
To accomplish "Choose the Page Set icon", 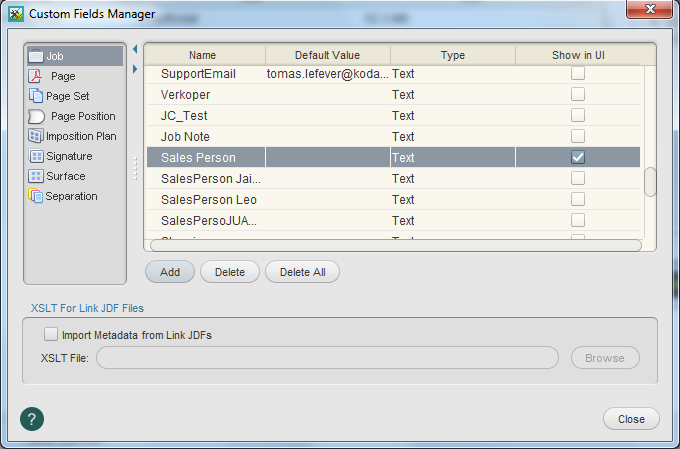I will 36,96.
